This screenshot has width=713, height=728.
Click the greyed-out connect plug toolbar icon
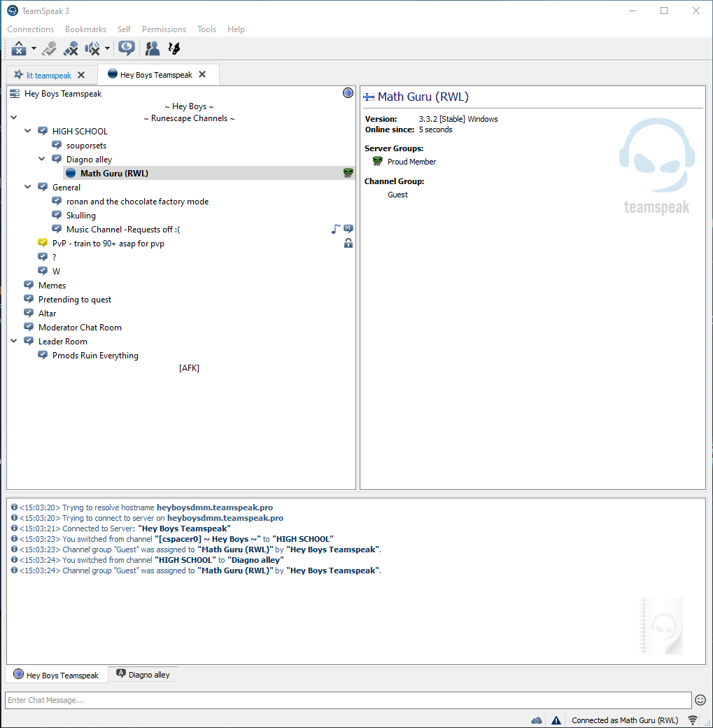pos(49,48)
